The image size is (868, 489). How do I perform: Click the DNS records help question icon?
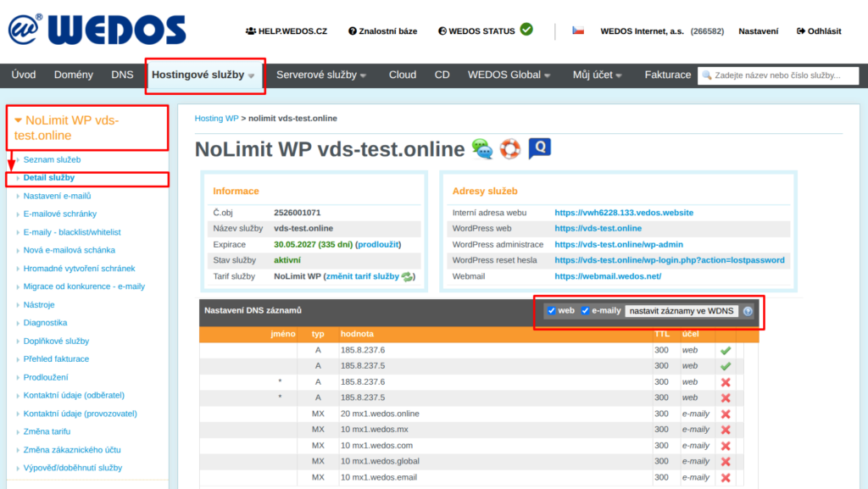(x=748, y=311)
